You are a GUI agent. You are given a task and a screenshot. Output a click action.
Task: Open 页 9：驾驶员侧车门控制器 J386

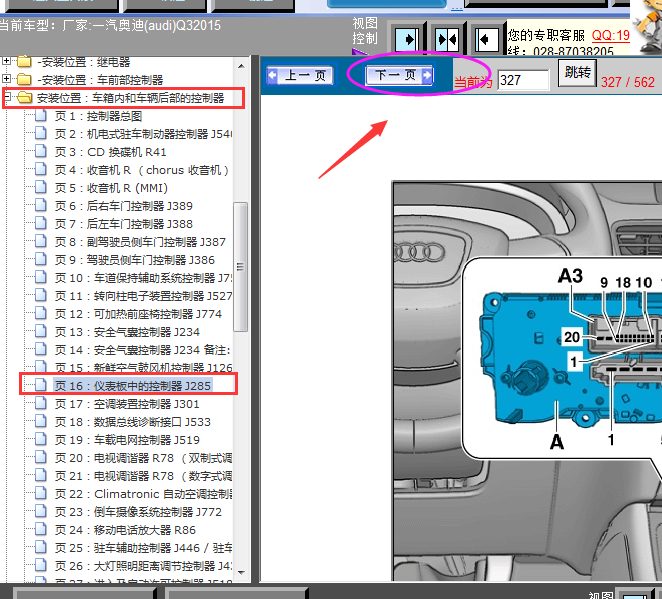(134, 260)
